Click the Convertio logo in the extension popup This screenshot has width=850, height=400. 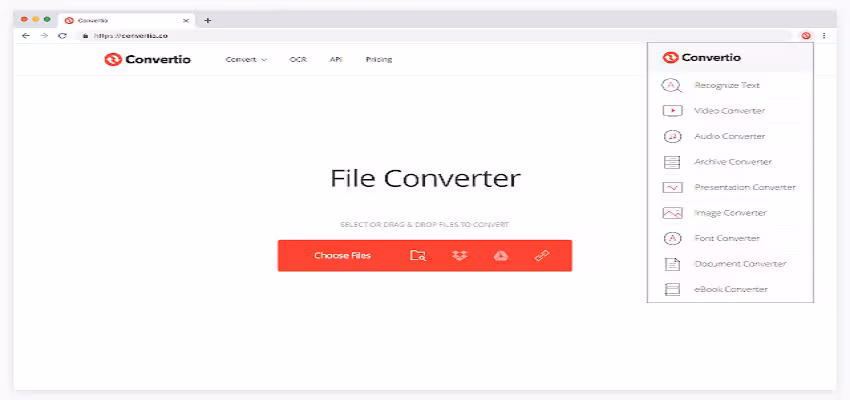[x=701, y=57]
